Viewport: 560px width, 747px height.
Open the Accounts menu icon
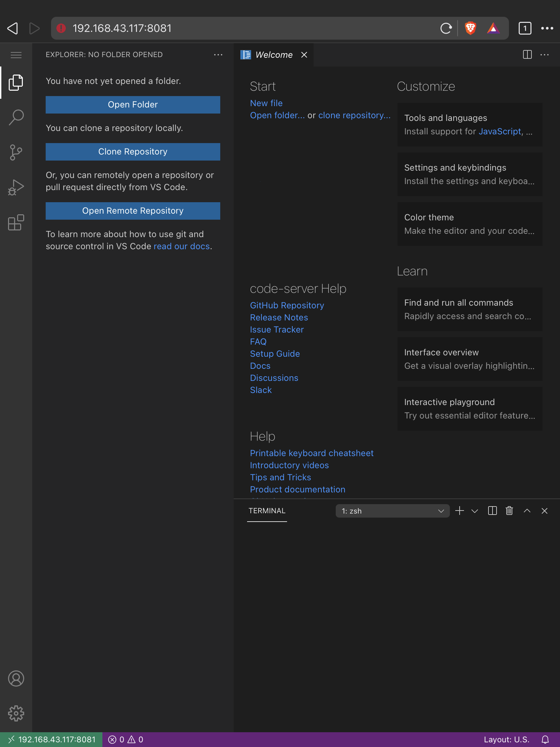coord(16,678)
